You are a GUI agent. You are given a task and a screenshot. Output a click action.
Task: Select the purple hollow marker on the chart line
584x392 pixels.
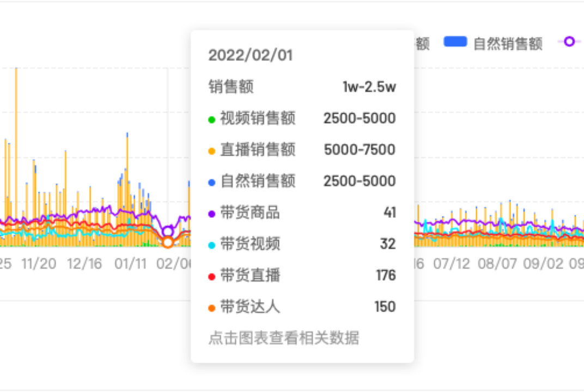point(168,231)
